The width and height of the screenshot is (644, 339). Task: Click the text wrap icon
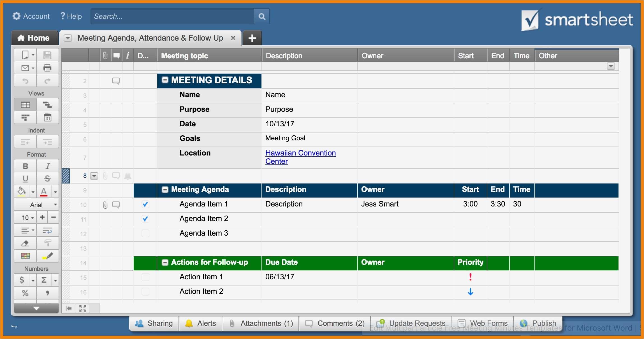coord(47,231)
